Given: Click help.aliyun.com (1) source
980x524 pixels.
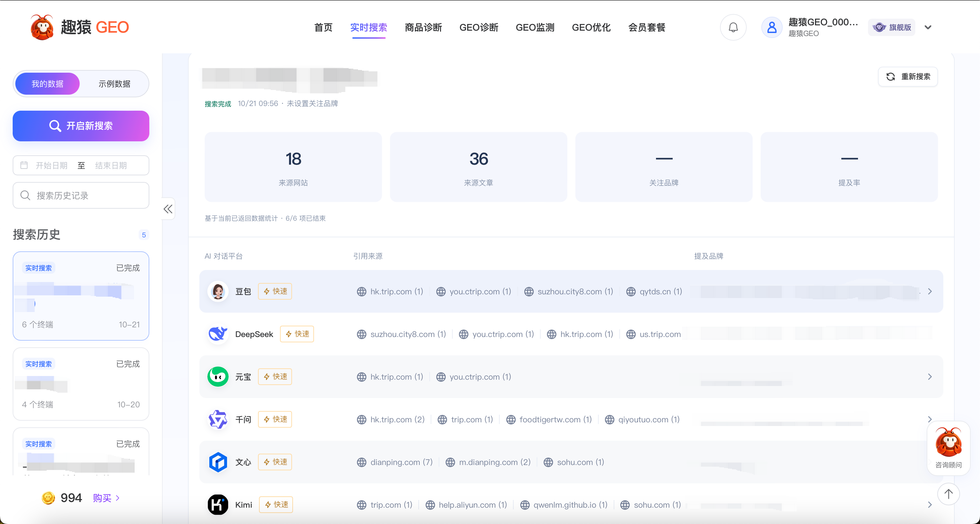Looking at the screenshot, I should pyautogui.click(x=466, y=505).
